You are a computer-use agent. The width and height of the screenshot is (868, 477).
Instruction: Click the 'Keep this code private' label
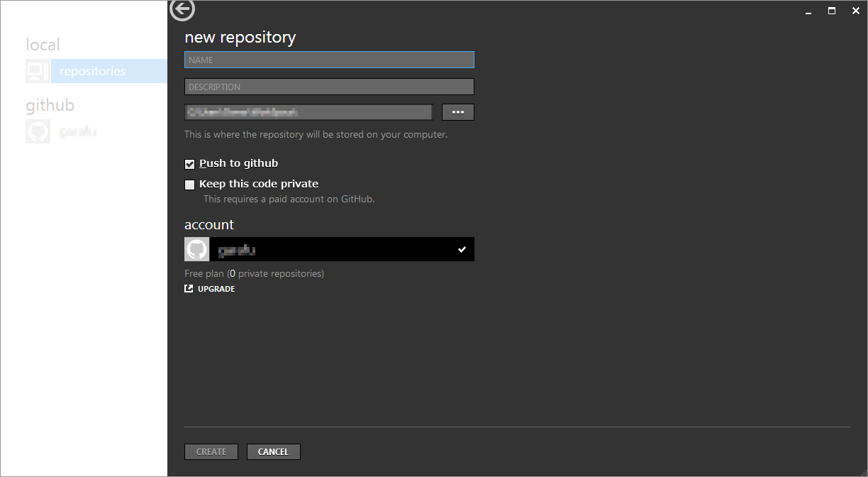(x=259, y=184)
